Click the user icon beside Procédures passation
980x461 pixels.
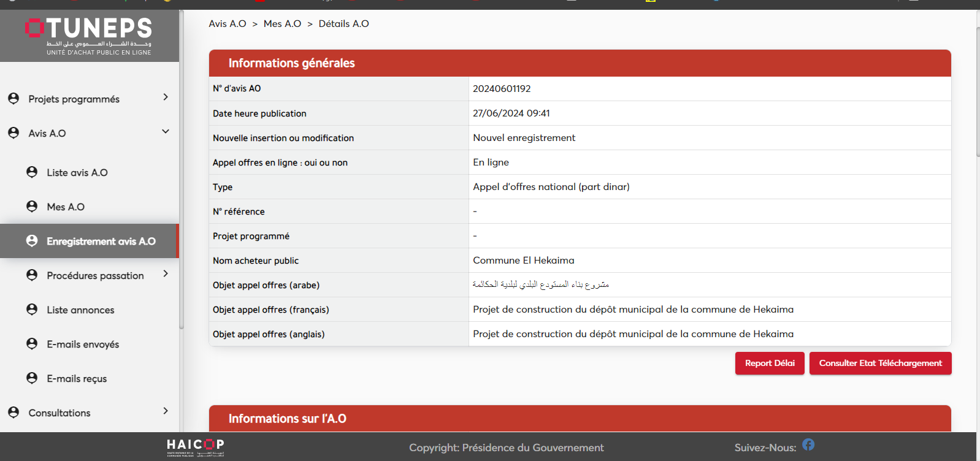32,275
